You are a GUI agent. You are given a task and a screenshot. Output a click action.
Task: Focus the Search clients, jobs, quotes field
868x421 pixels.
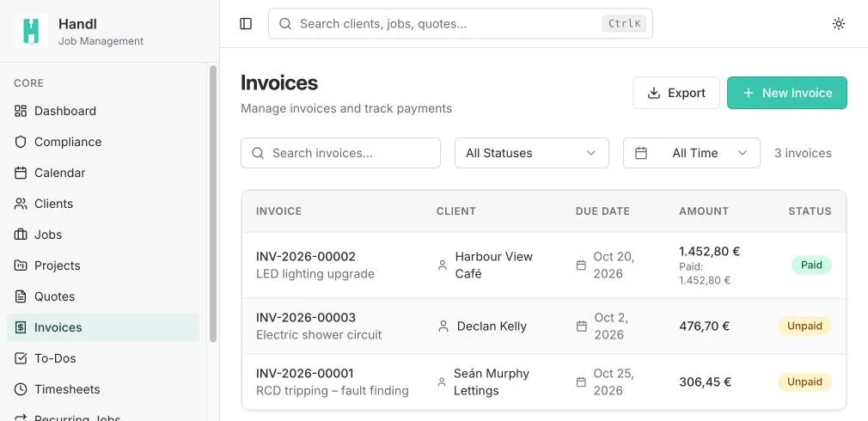tap(460, 24)
